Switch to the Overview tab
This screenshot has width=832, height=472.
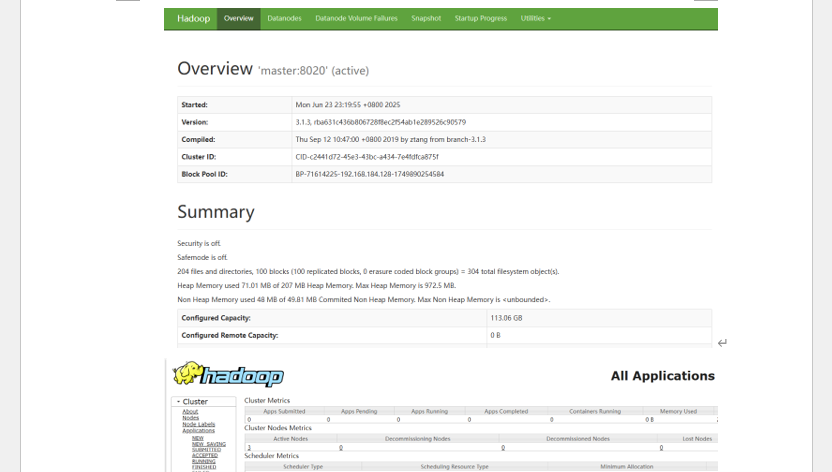[239, 19]
